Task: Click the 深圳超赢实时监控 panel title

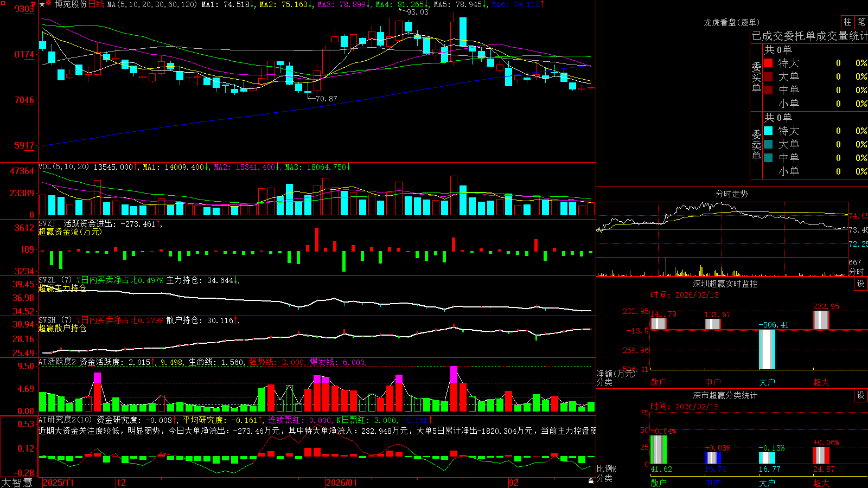Action: [x=725, y=284]
